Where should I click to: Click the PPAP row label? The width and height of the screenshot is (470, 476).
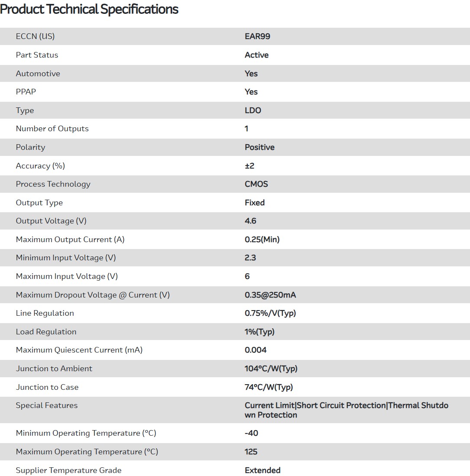(x=26, y=92)
